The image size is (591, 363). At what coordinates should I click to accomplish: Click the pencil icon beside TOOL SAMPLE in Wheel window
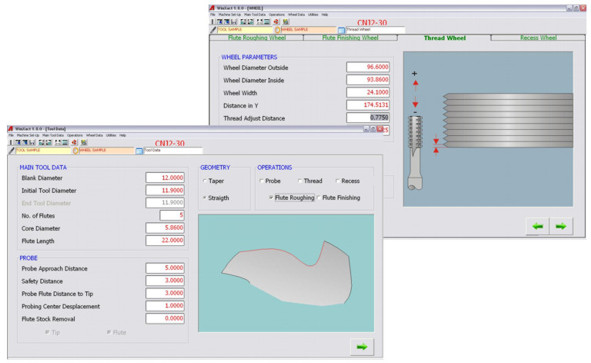213,30
